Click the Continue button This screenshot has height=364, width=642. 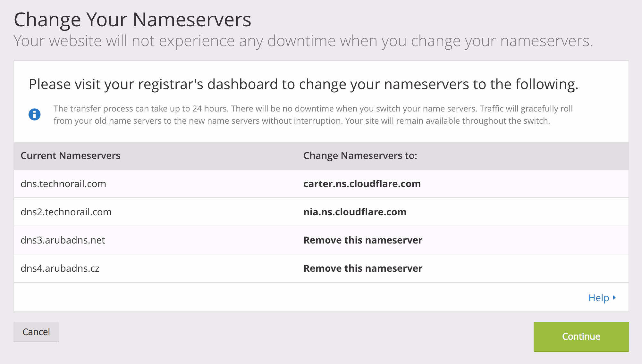[x=581, y=336]
